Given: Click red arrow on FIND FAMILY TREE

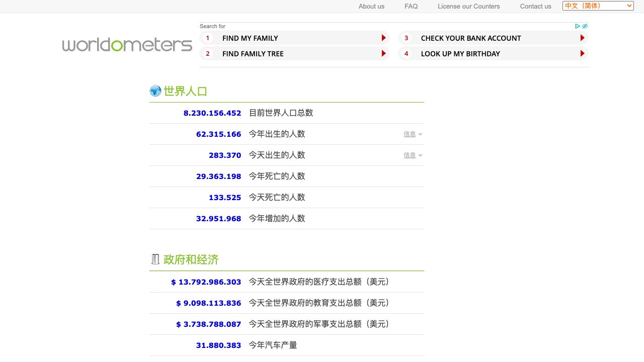Looking at the screenshot, I should click(x=383, y=54).
